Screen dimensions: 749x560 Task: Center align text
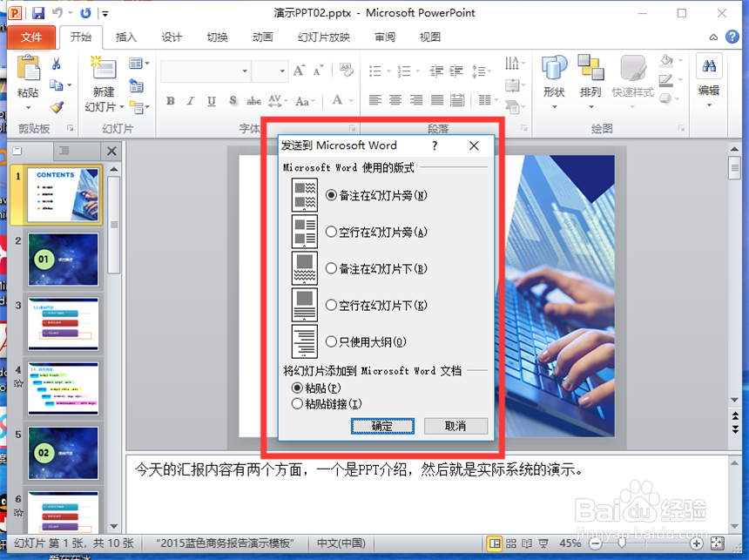(395, 99)
